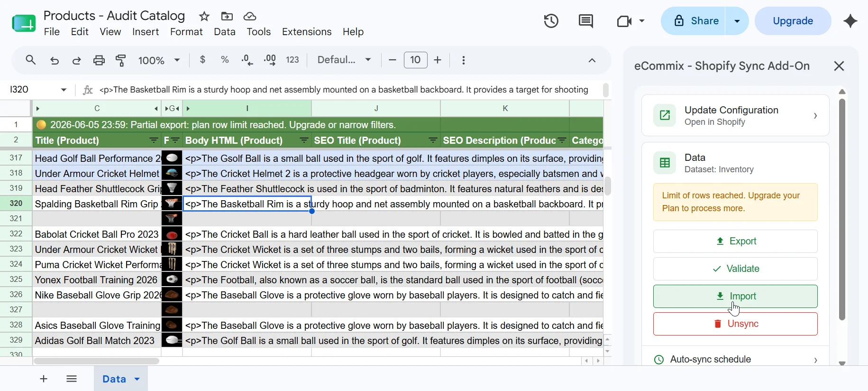Viewport: 868px width, 391px height.
Task: Open the File menu
Action: point(52,32)
